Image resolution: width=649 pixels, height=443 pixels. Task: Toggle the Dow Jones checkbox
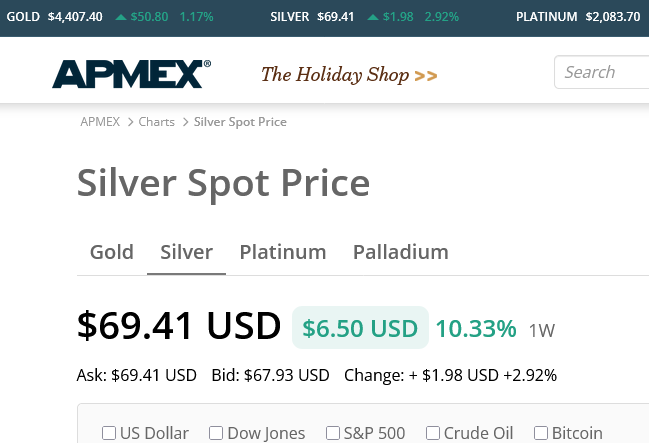point(216,433)
